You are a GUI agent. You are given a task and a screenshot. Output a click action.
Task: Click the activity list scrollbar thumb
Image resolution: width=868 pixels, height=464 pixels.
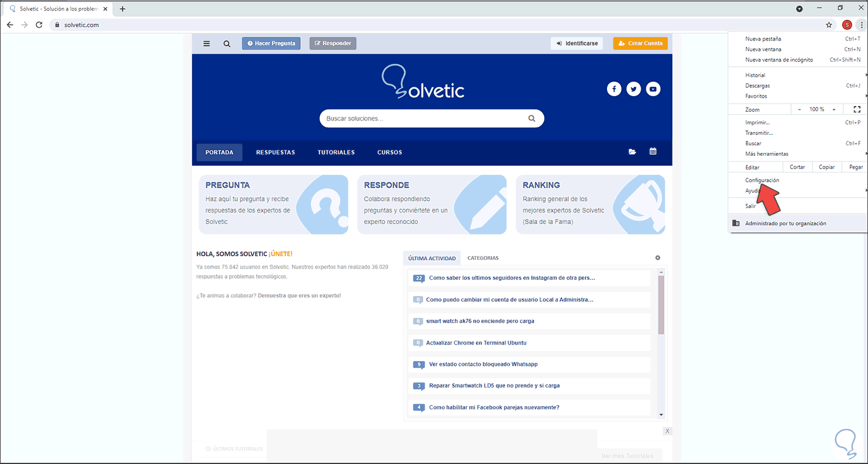(x=661, y=305)
